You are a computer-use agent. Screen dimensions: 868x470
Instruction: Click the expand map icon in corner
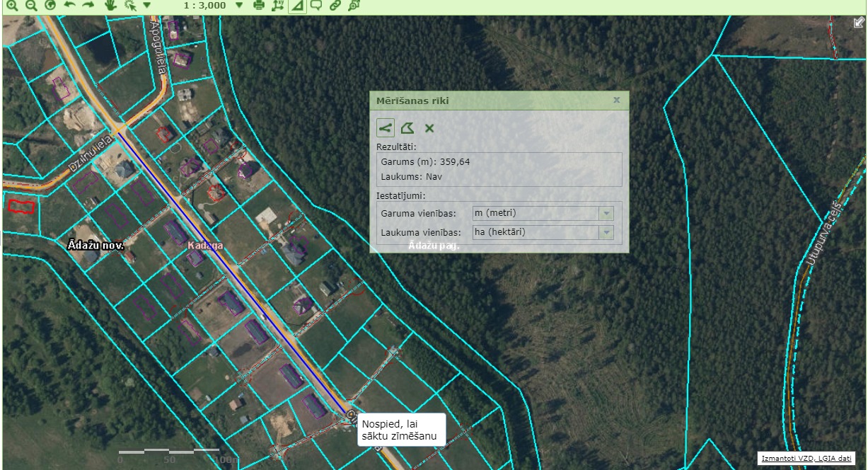tap(859, 23)
